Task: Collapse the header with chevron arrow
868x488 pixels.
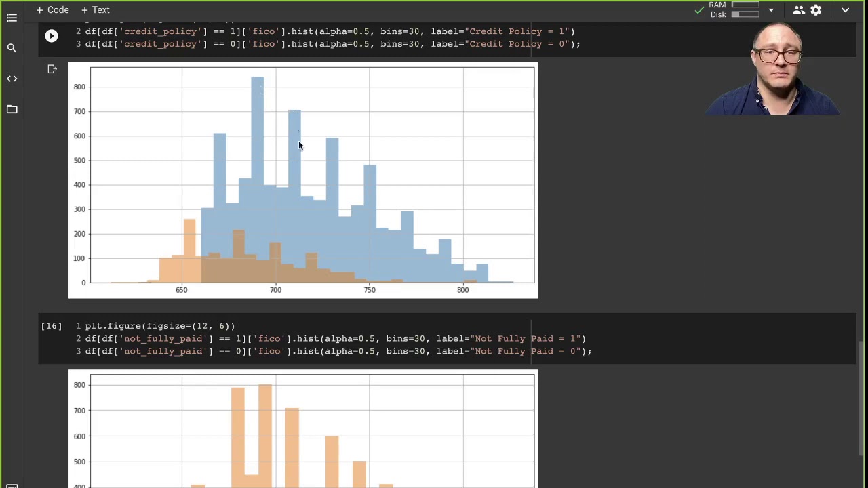Action: coord(845,10)
